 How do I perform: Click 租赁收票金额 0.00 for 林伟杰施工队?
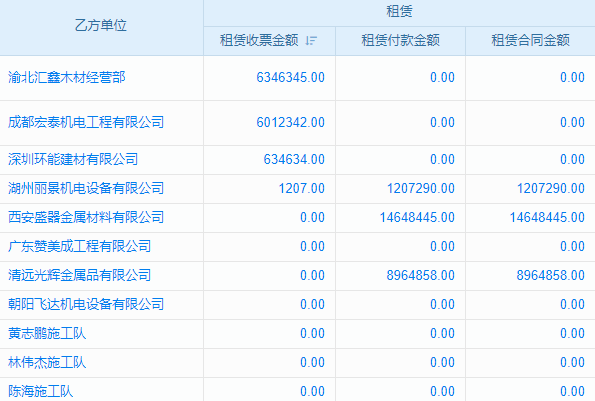point(312,362)
